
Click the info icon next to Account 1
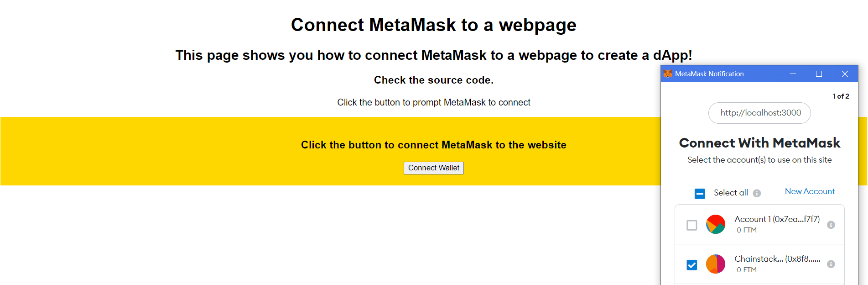click(x=831, y=225)
